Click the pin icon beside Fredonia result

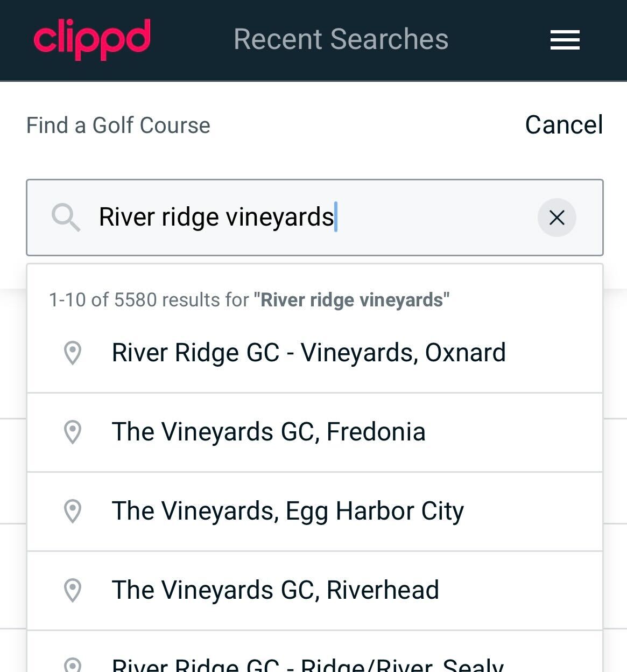pos(73,432)
